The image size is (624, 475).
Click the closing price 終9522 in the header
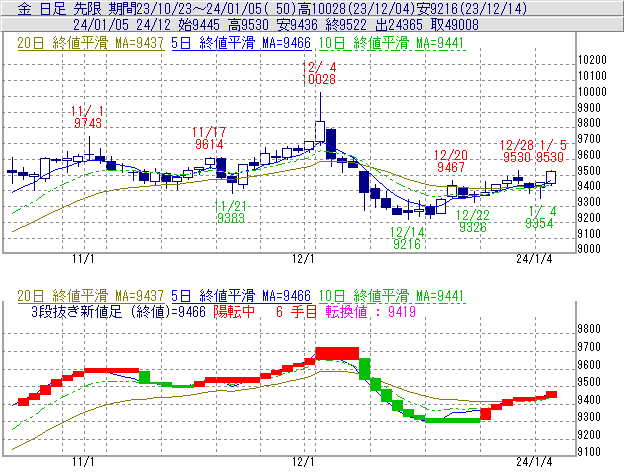(346, 25)
